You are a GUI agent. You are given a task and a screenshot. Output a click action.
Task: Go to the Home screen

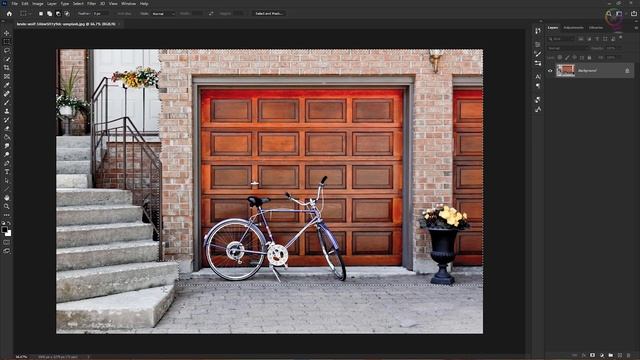click(x=9, y=13)
